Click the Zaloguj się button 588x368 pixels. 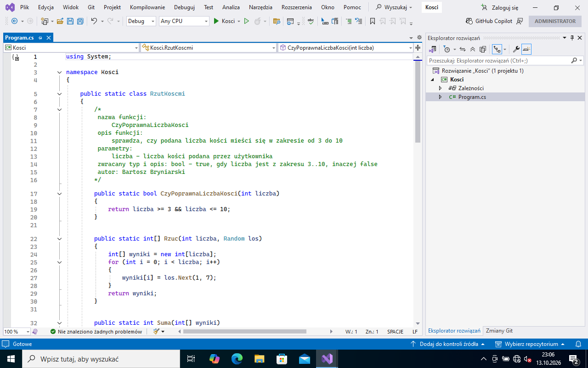pyautogui.click(x=500, y=7)
